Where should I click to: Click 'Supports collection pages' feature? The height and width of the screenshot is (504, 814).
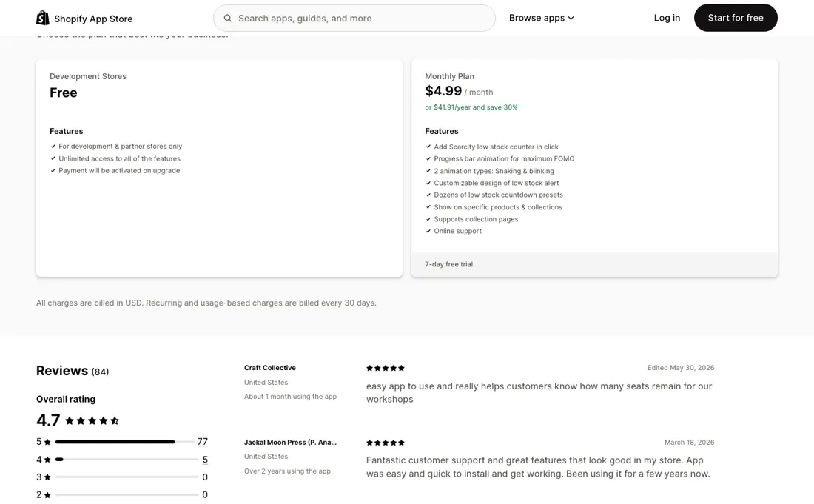[x=476, y=219]
